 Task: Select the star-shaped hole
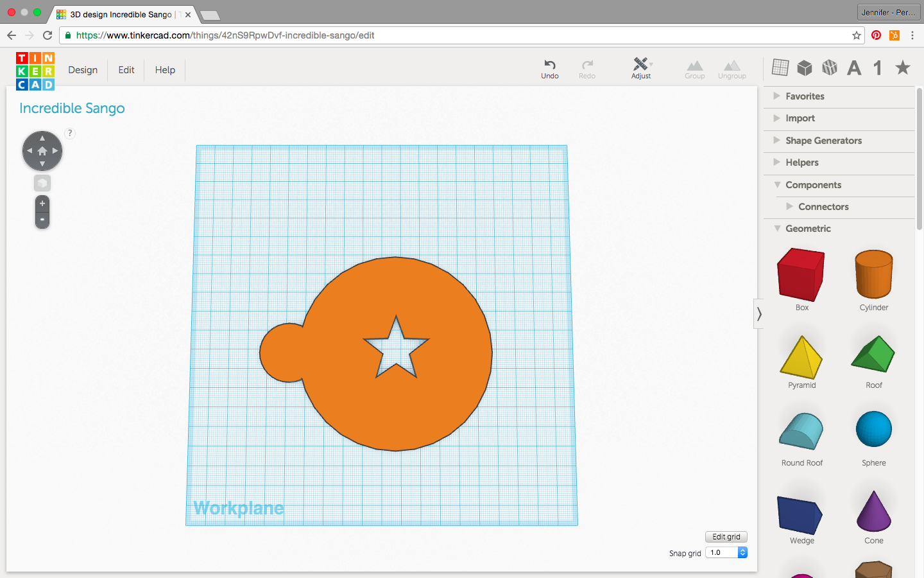396,348
